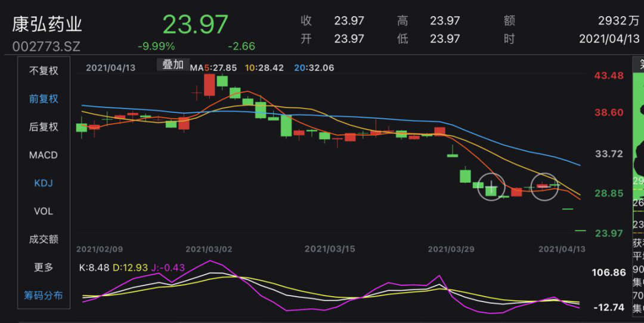The width and height of the screenshot is (644, 323).
Task: Click price axis label 43.48
Action: pos(609,76)
